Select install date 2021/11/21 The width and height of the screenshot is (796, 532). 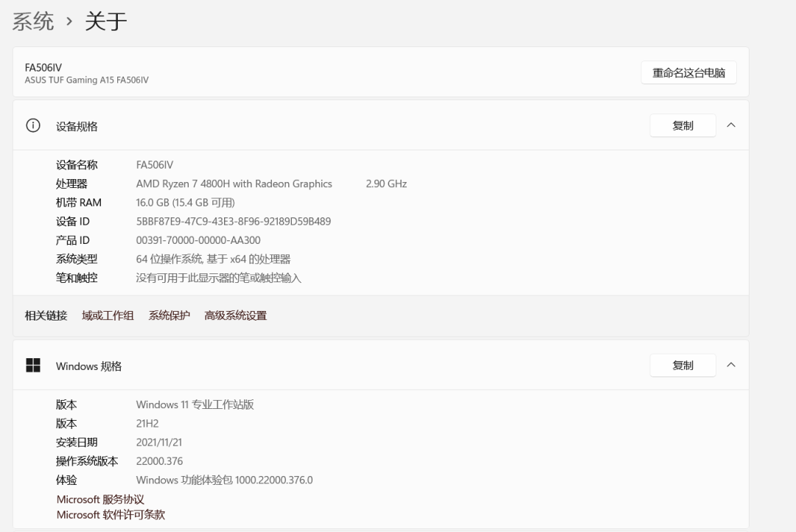click(x=159, y=441)
